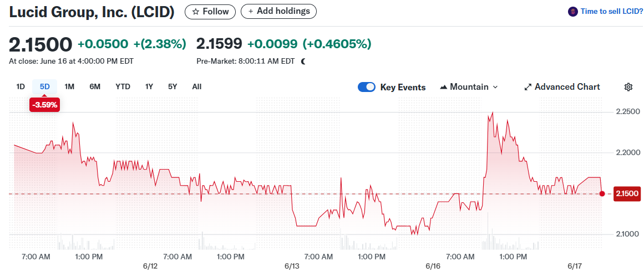
Task: Click the +0.0500 close change value
Action: [103, 44]
